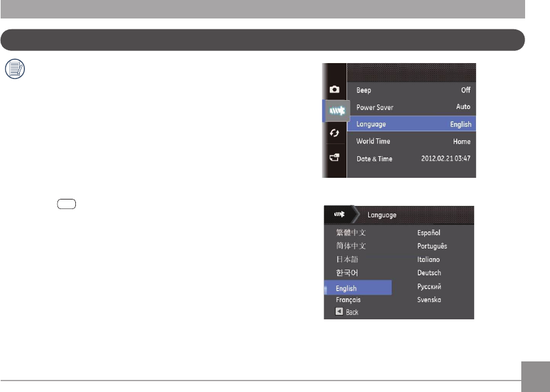Screen dimensions: 550x392
Task: Open the Power Saver setting row
Action: tap(412, 107)
